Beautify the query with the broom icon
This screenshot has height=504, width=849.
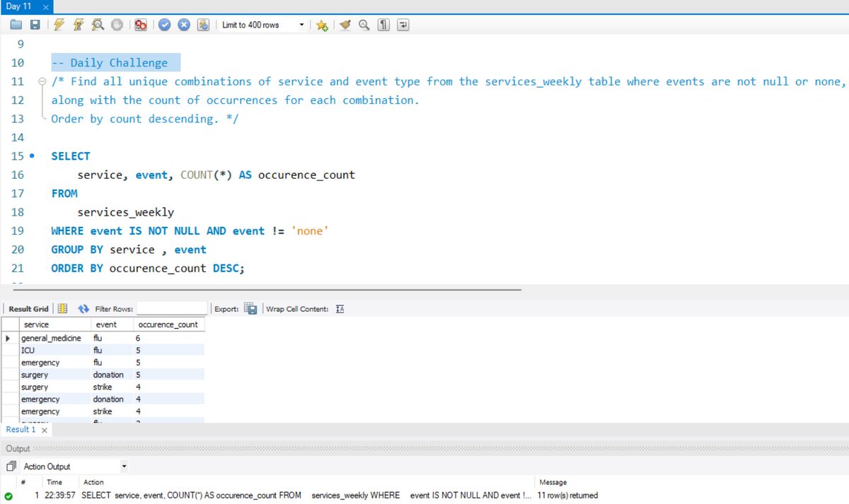pos(345,25)
